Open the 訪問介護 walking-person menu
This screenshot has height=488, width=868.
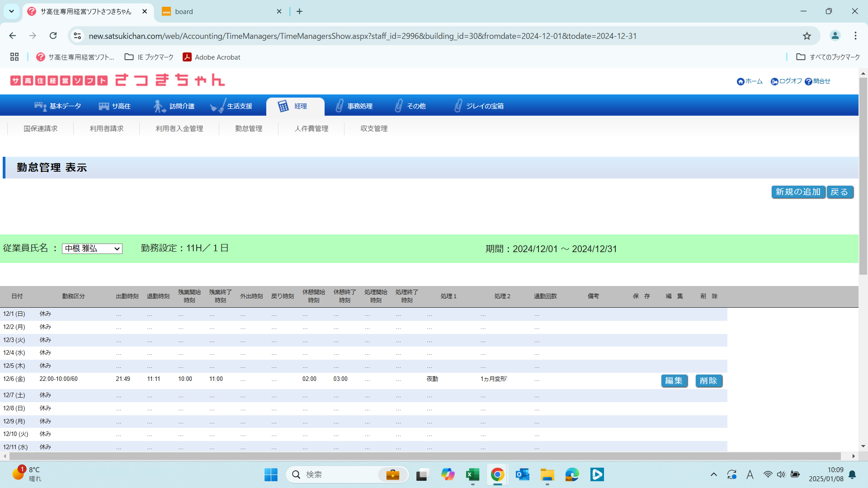[x=159, y=106]
